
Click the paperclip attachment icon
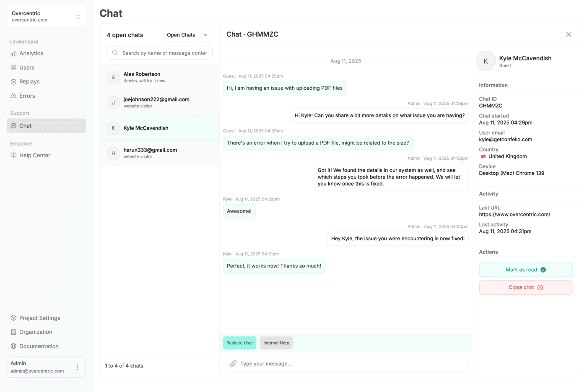[233, 364]
